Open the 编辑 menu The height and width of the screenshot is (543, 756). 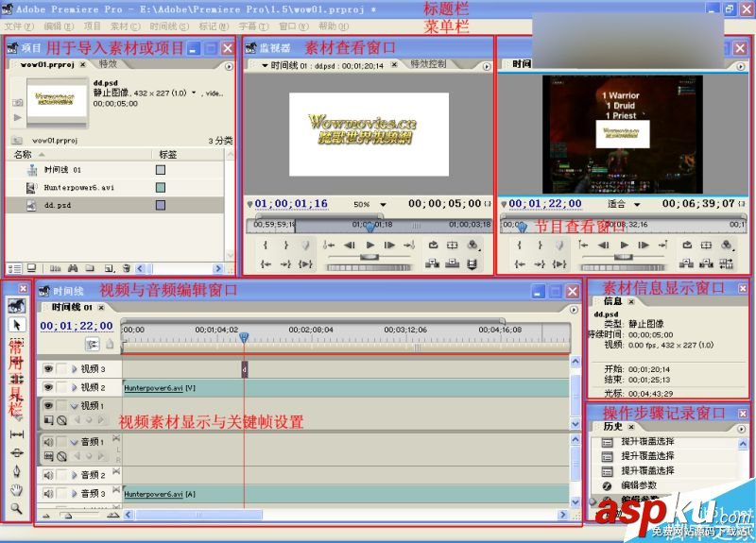(x=59, y=26)
